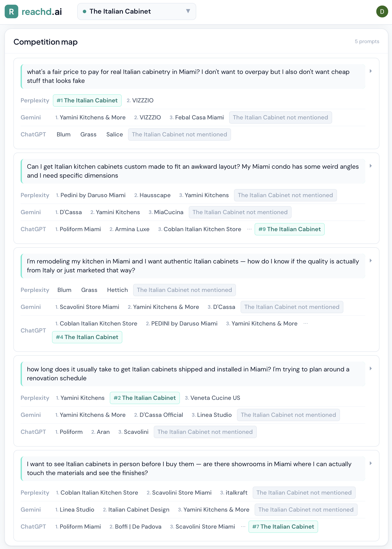Click the 5 prompts counter label
This screenshot has width=392, height=549.
[x=367, y=42]
